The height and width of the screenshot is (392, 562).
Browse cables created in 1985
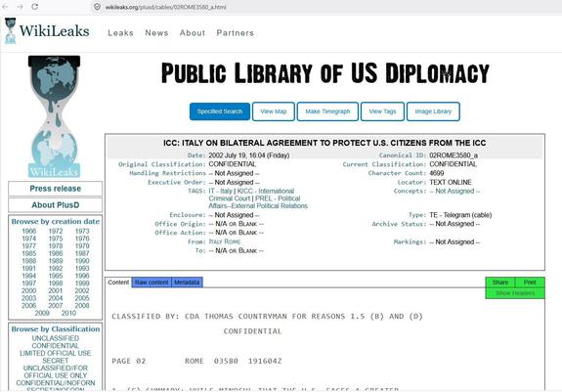(29, 254)
